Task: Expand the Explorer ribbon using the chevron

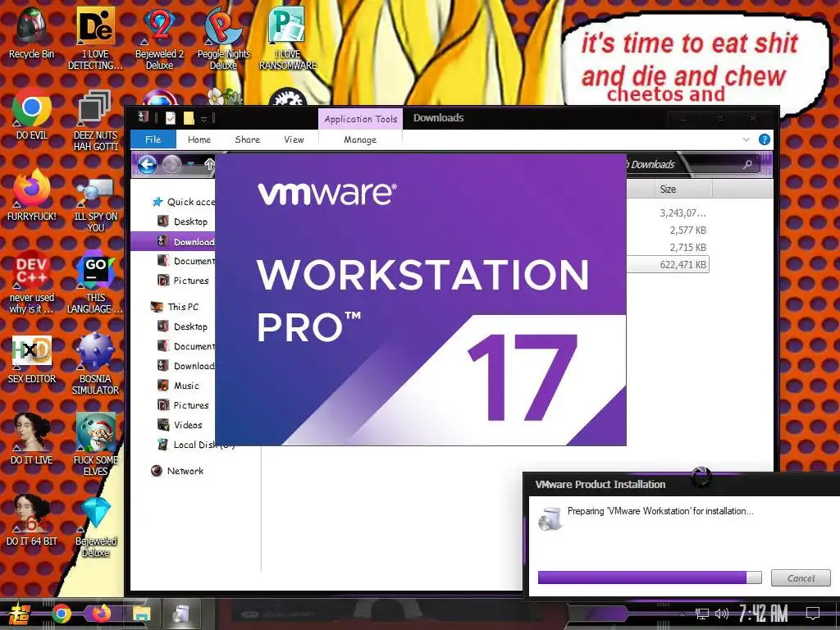Action: 746,139
